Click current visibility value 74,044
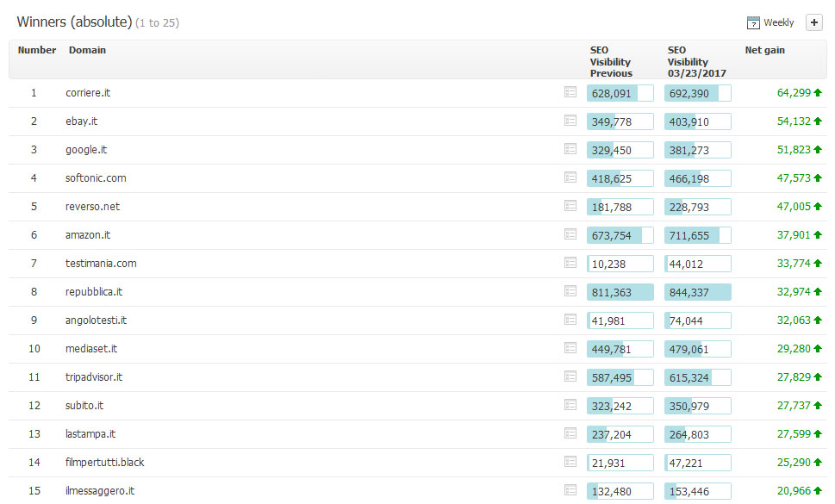The image size is (835, 504). point(686,320)
